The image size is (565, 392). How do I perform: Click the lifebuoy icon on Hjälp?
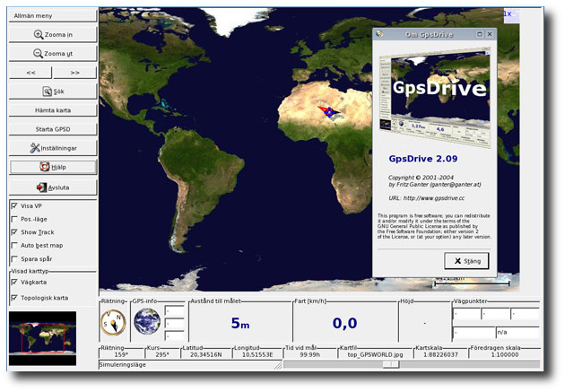44,167
